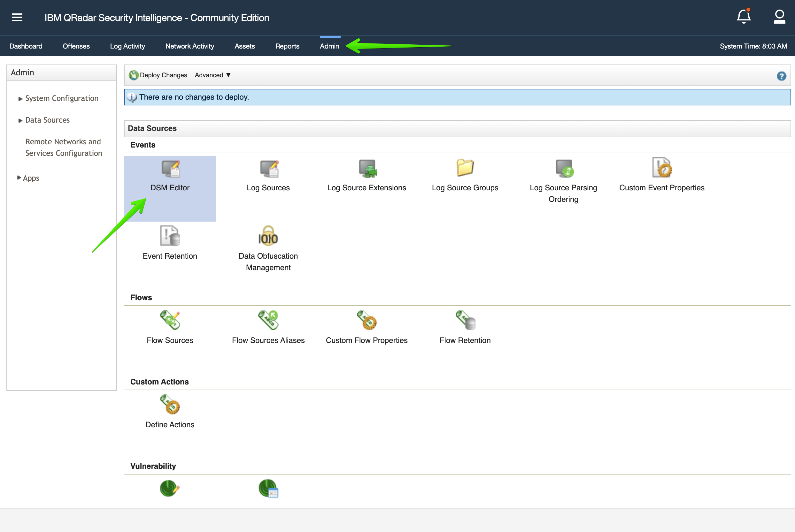The height and width of the screenshot is (532, 795).
Task: Open the hamburger navigation menu
Action: (x=17, y=17)
